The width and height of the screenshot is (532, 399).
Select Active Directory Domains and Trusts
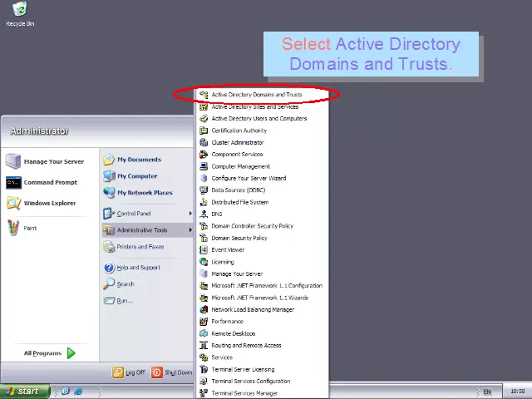tap(256, 95)
